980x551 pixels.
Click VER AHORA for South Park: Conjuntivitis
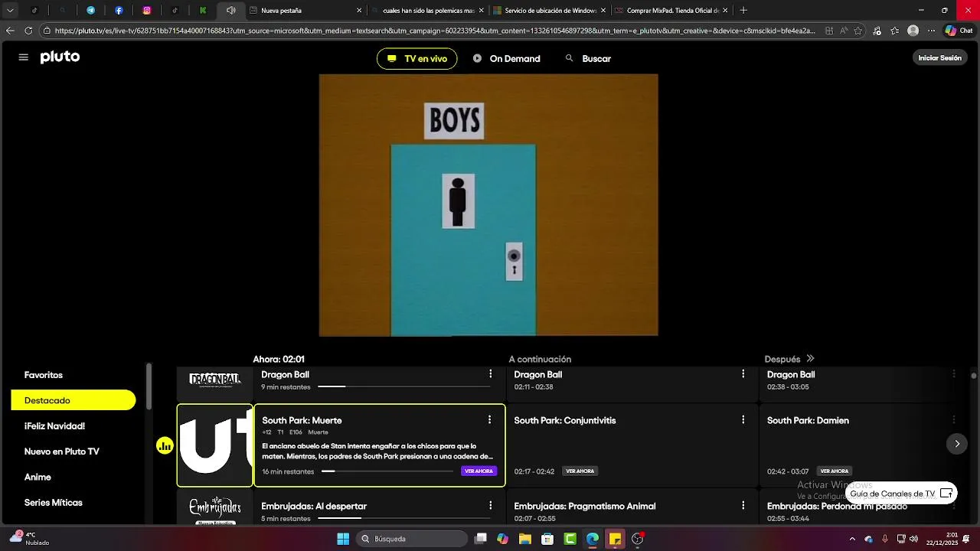(x=580, y=471)
